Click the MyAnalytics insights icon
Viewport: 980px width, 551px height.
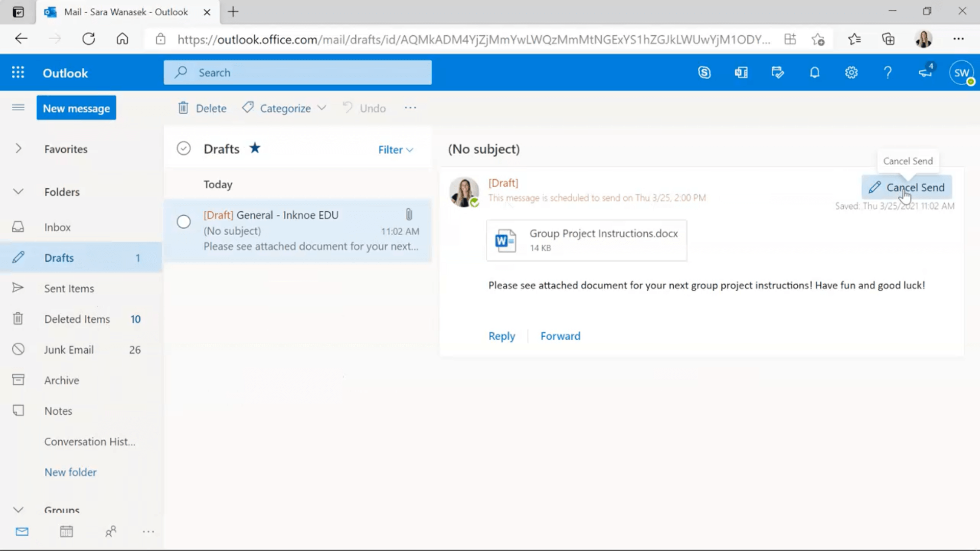point(777,72)
